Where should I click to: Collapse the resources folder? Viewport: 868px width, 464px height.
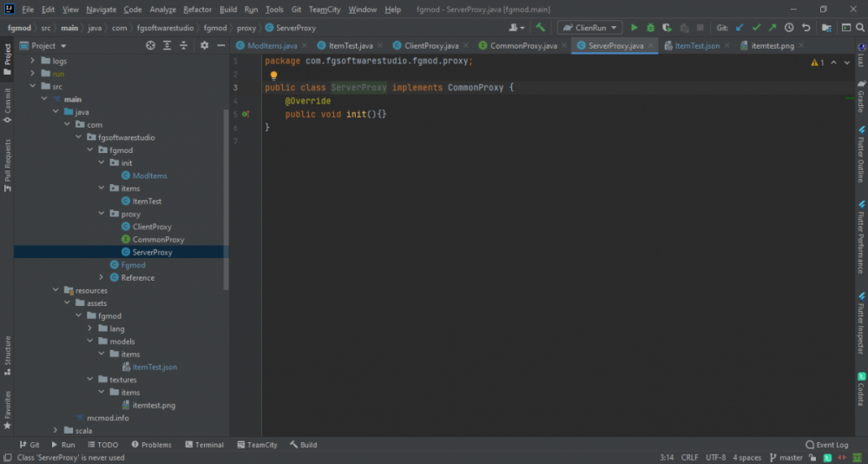pyautogui.click(x=56, y=290)
